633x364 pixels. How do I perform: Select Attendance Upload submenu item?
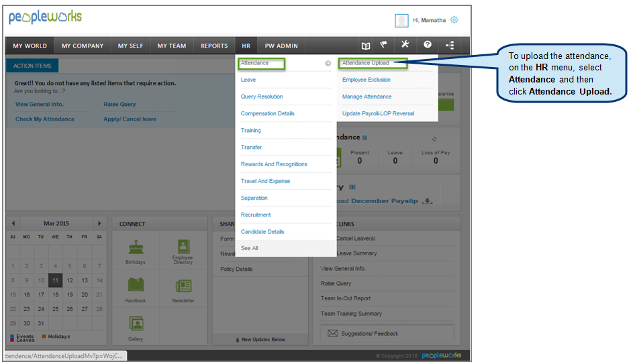click(x=365, y=63)
